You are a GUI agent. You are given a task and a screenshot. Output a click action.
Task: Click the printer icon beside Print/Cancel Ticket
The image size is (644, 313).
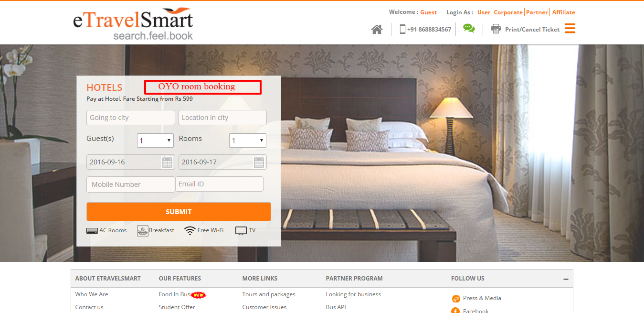tap(496, 29)
